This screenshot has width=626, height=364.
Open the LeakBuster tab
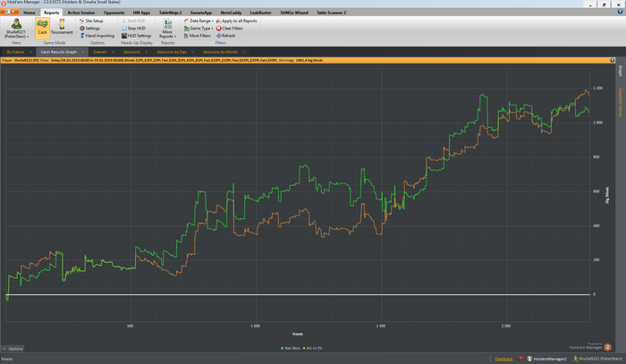pos(260,13)
